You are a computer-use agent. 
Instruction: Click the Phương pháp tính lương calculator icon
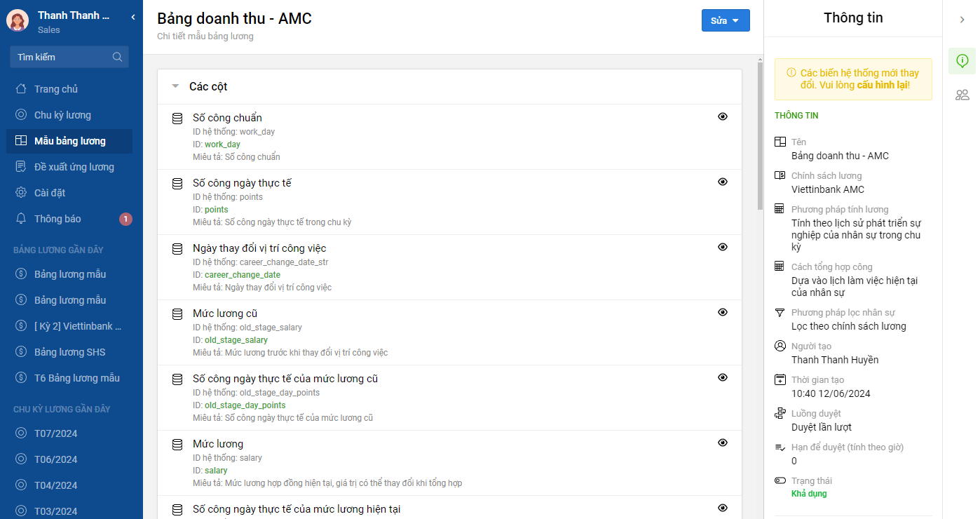coord(780,209)
